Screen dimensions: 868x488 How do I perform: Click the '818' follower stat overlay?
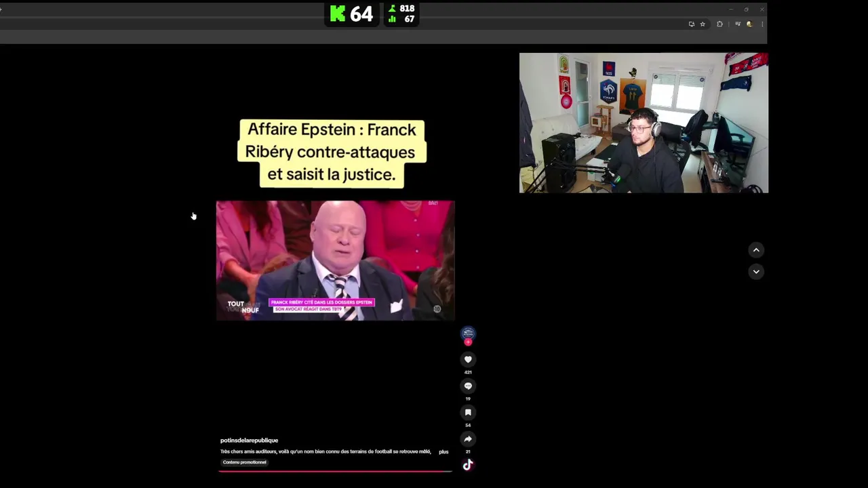coord(407,8)
